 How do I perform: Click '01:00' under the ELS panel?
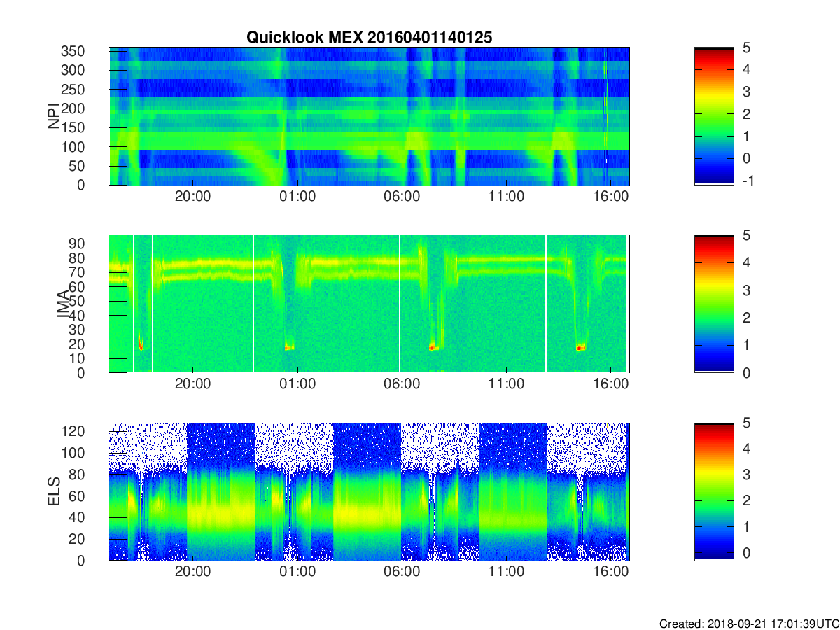tap(297, 572)
